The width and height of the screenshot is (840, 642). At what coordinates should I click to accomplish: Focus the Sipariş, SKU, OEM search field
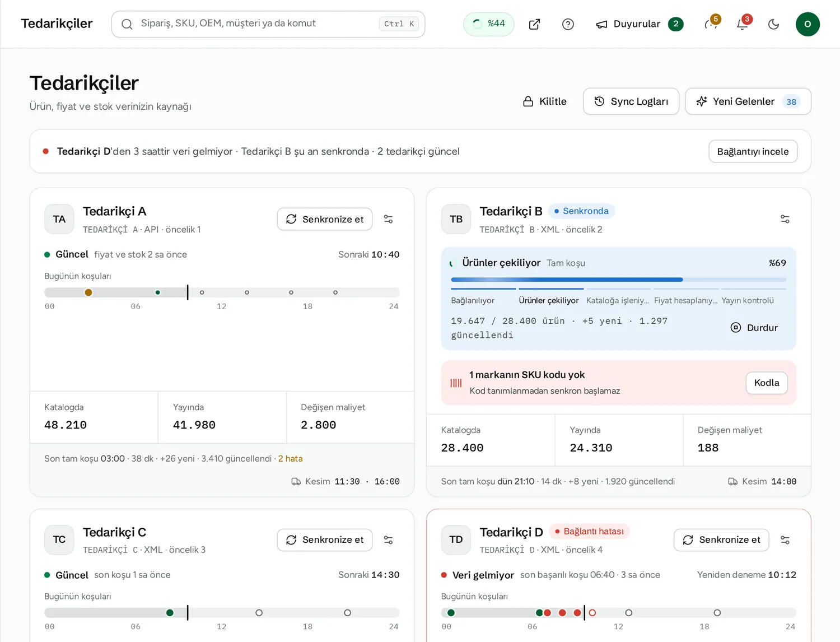pyautogui.click(x=268, y=24)
